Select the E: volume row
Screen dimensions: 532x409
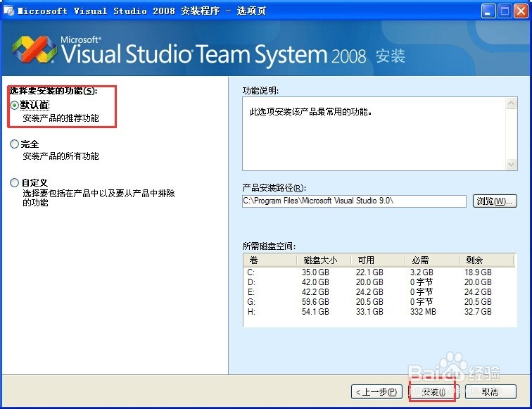click(379, 292)
